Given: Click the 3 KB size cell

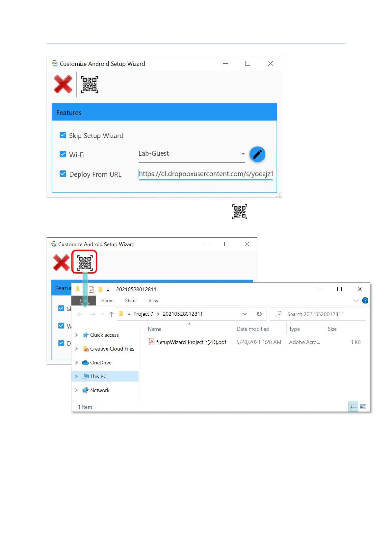Looking at the screenshot, I should [x=355, y=342].
